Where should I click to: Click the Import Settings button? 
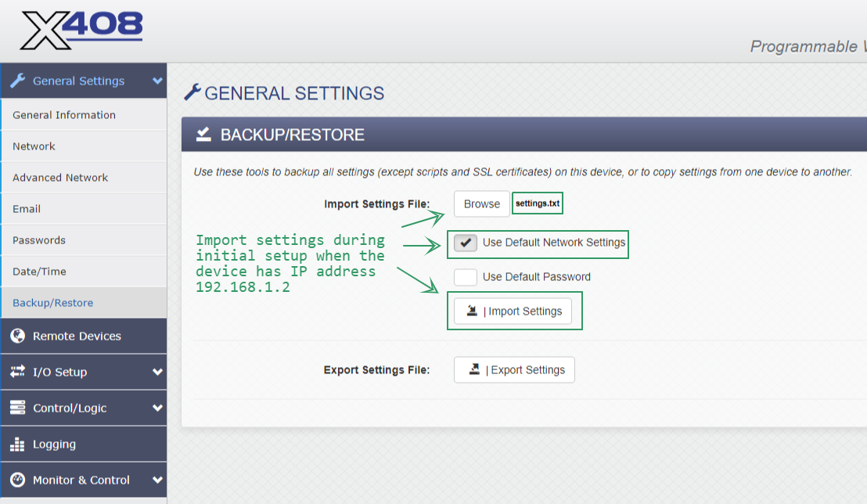coord(513,311)
